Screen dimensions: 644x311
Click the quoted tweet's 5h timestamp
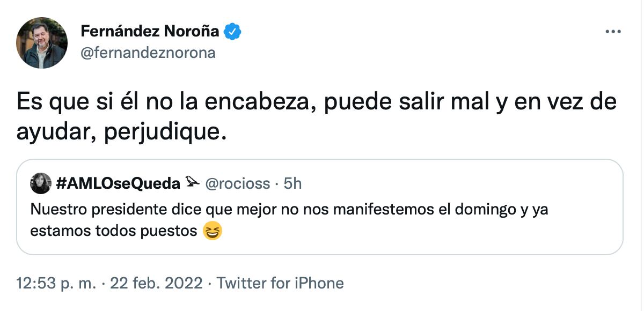tap(292, 184)
